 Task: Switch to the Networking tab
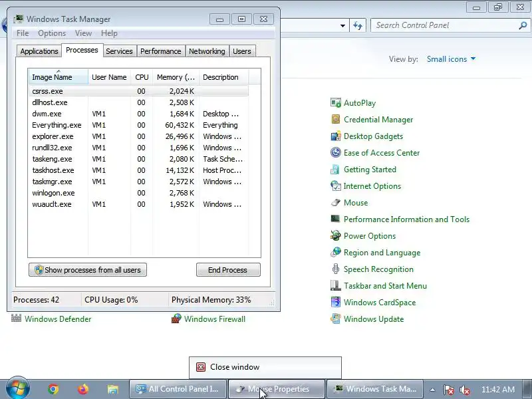(207, 51)
